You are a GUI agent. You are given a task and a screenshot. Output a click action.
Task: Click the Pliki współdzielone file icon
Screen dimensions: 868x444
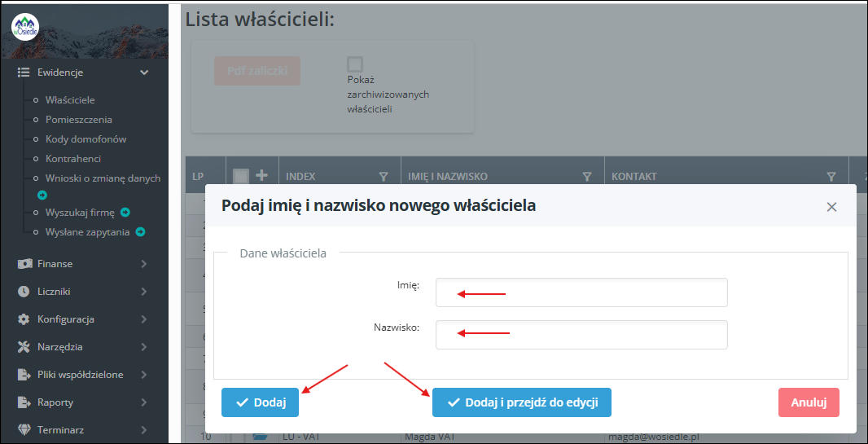point(24,374)
